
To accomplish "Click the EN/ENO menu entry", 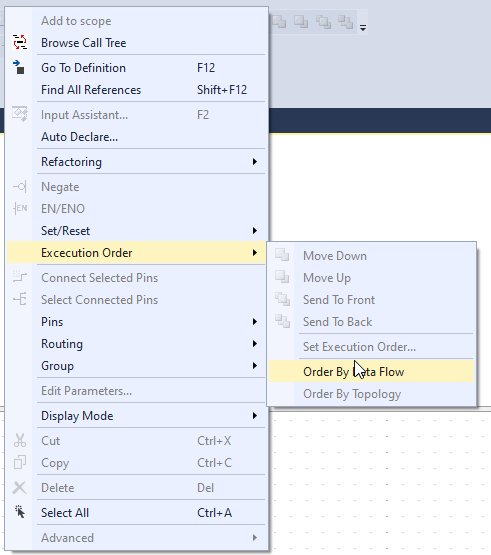I will [x=136, y=209].
